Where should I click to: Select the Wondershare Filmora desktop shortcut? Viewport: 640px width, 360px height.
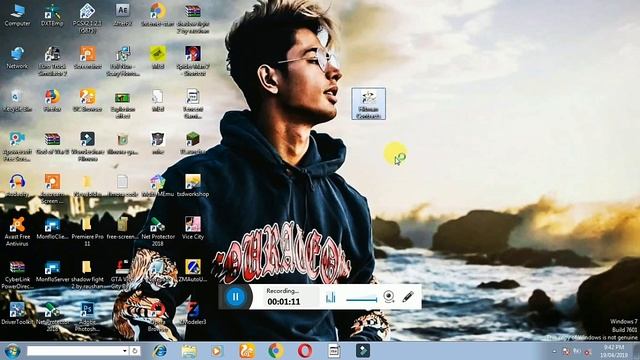(87, 147)
